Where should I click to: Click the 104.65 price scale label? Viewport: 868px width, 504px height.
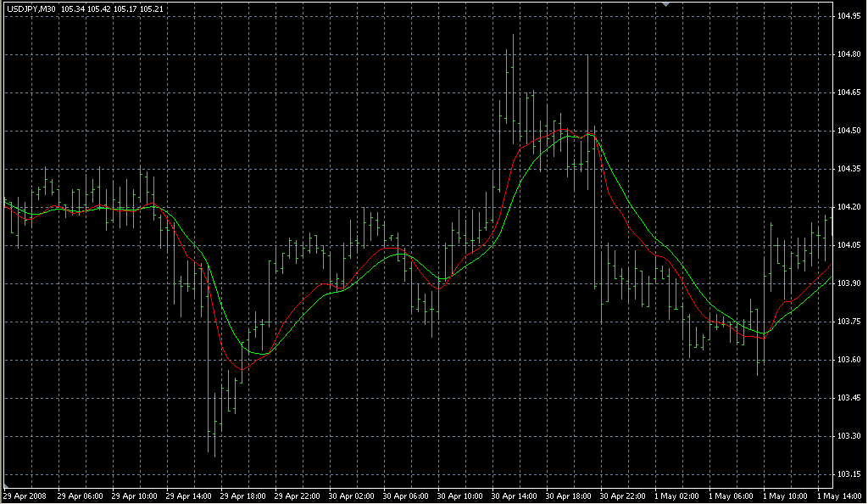(849, 92)
